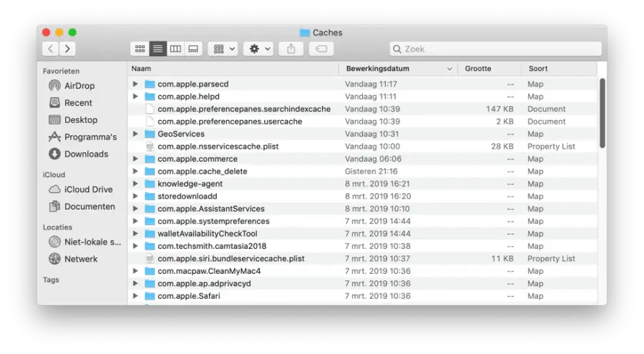Open iCloud Drive in the sidebar

tap(80, 190)
